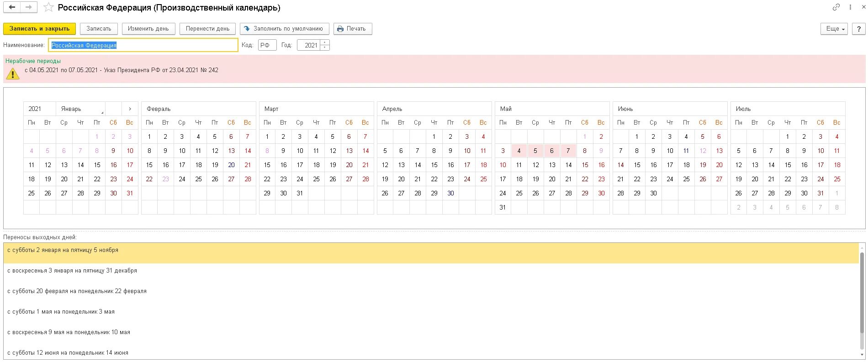Print calendar using the 'Печать' button

pyautogui.click(x=353, y=28)
